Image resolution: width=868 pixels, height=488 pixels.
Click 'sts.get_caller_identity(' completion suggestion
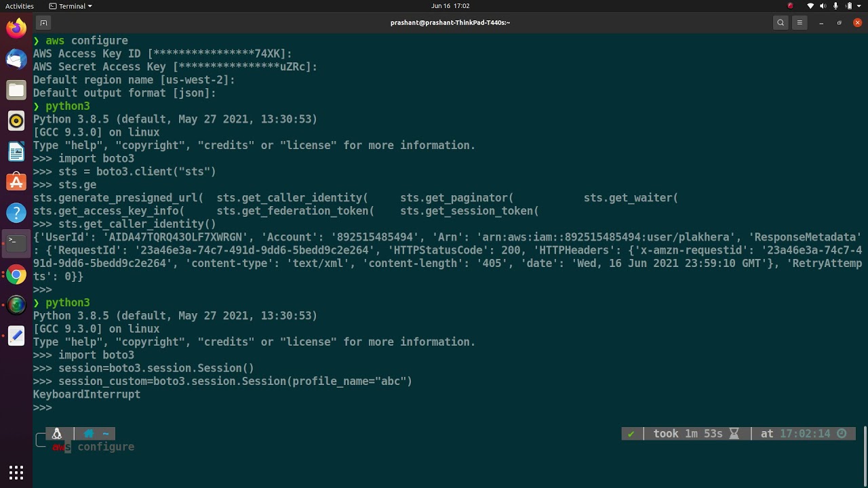pos(292,198)
